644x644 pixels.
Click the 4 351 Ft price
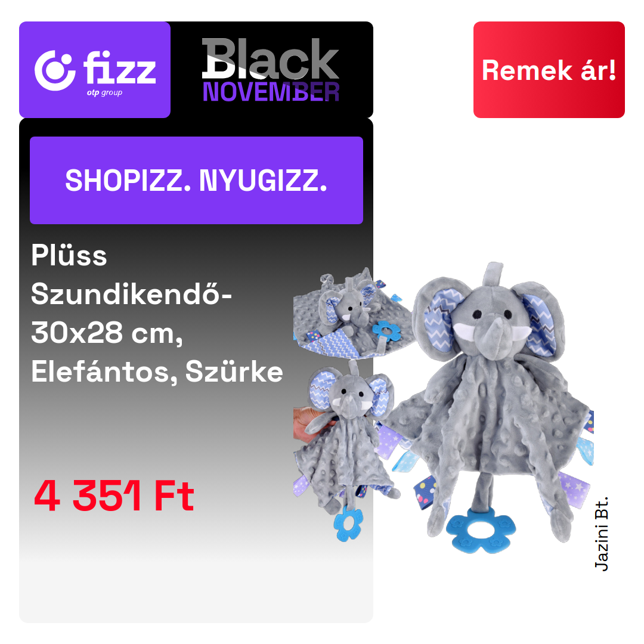tap(114, 496)
